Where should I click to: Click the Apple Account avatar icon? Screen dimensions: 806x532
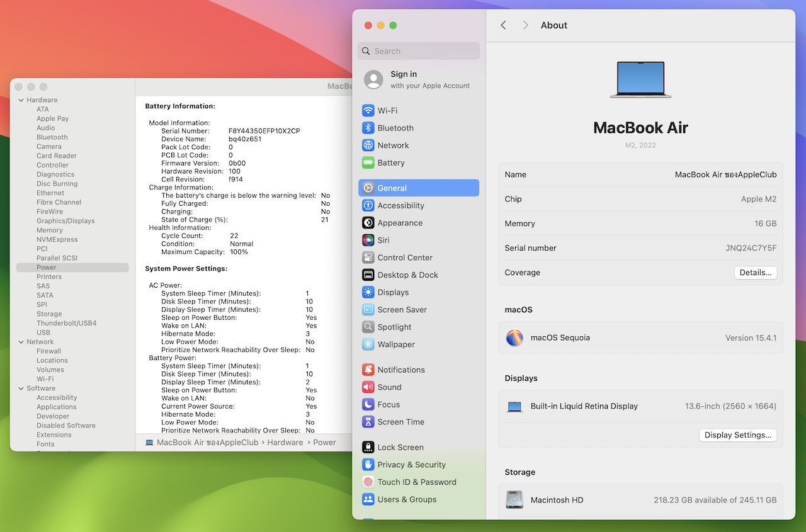(373, 79)
